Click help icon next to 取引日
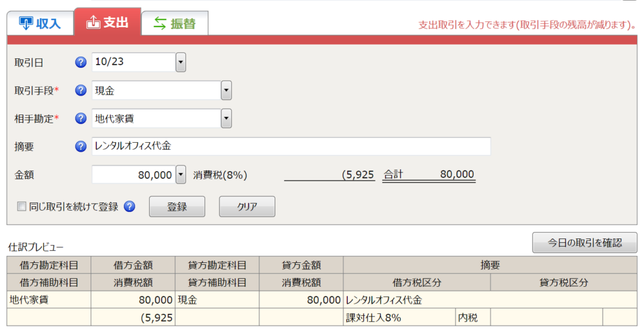This screenshot has height=334, width=644. pyautogui.click(x=81, y=62)
